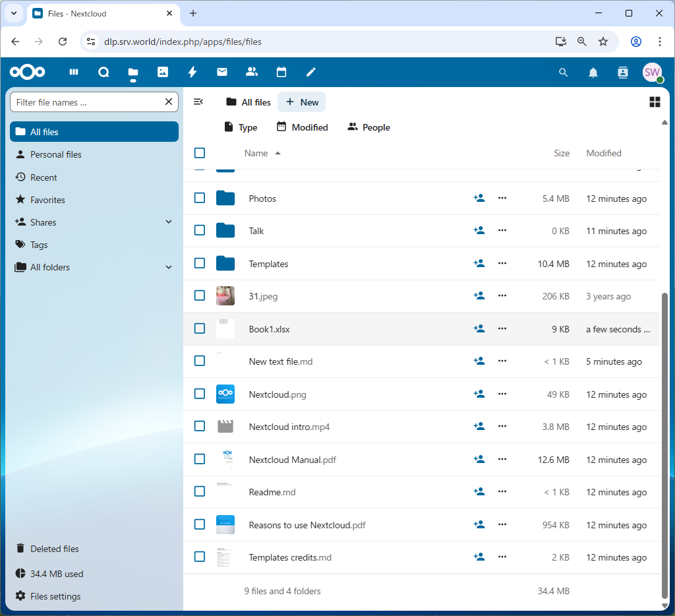
Task: Open the Nextcloud intro.mp4 file
Action: pyautogui.click(x=289, y=427)
